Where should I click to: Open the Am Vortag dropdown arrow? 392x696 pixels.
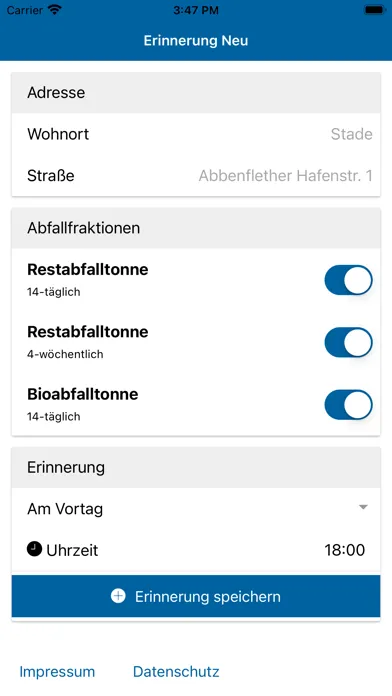[363, 507]
